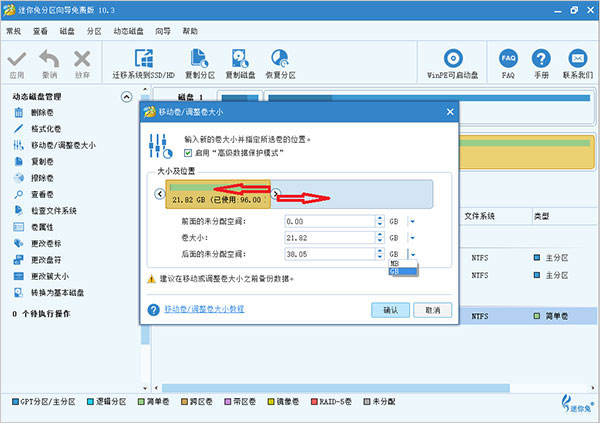Screen dimensions: 600x423
Task: Click the dialog help question-mark icon
Action: (x=153, y=310)
